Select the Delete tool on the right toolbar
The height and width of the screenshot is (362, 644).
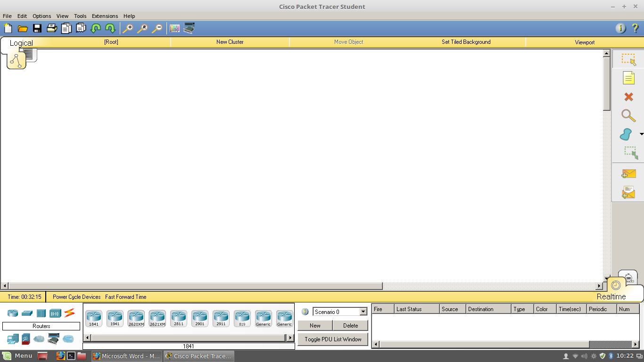(628, 97)
